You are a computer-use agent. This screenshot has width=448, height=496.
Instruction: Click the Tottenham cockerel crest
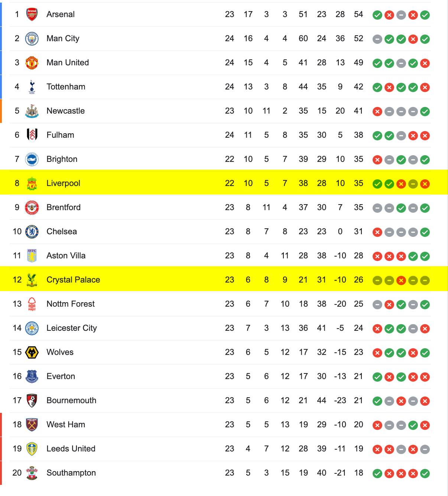point(32,87)
